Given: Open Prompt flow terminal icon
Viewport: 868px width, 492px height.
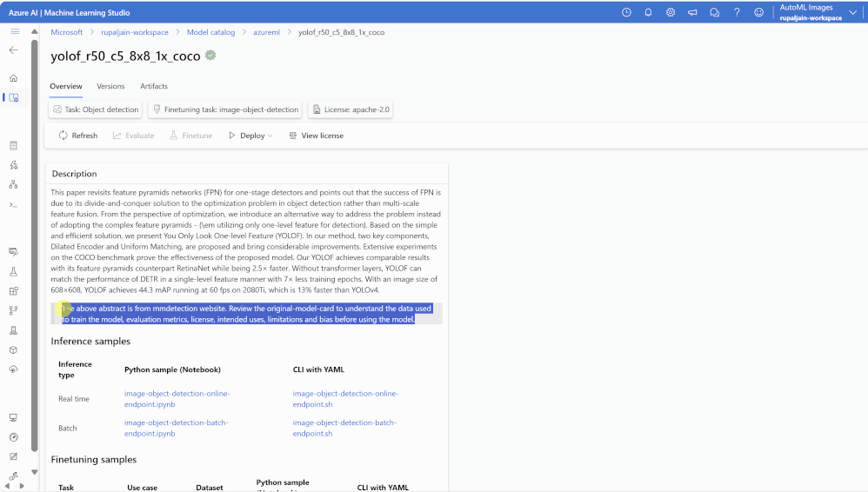Looking at the screenshot, I should tap(14, 205).
